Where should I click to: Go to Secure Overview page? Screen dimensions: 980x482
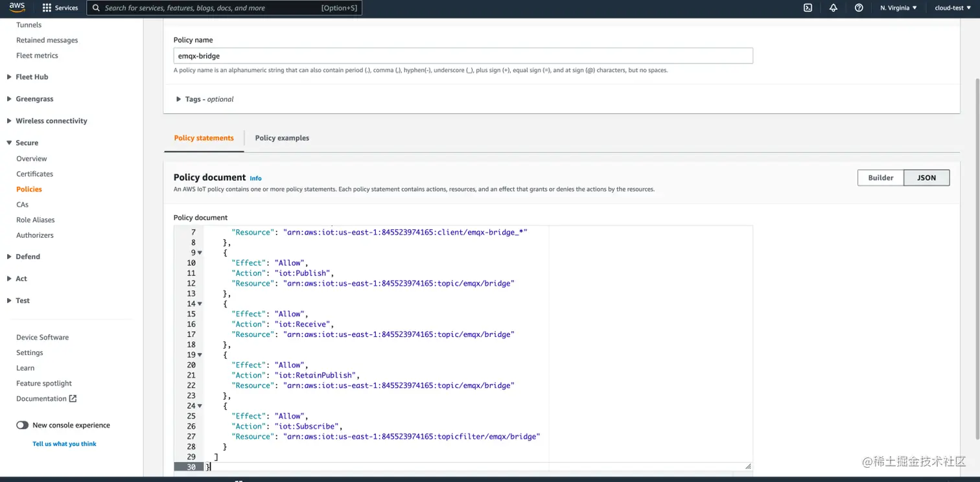32,159
